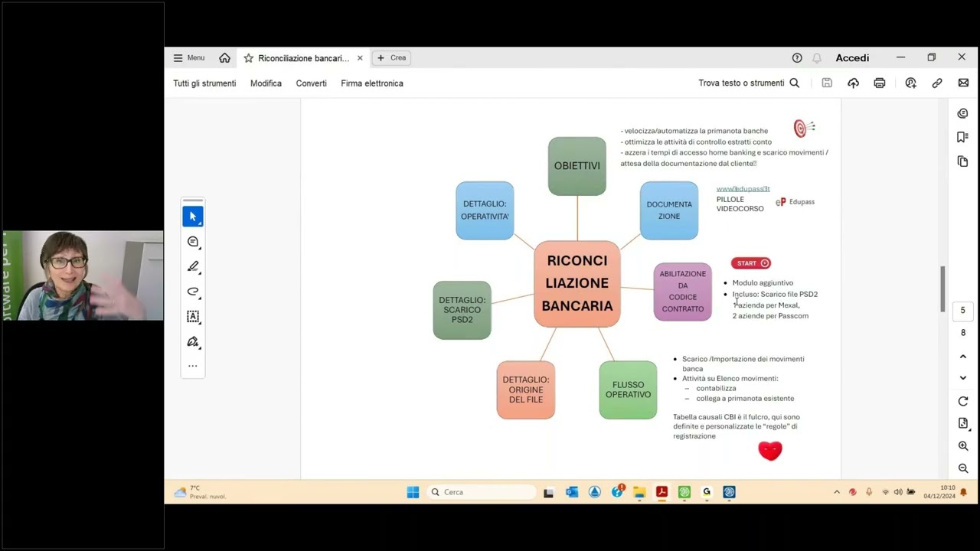Choose the freehand draw tool

tap(193, 292)
